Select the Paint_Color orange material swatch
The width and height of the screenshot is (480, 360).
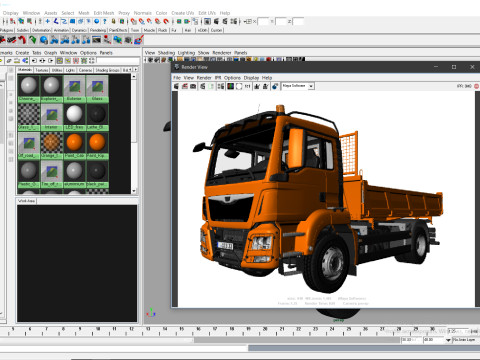point(74,145)
